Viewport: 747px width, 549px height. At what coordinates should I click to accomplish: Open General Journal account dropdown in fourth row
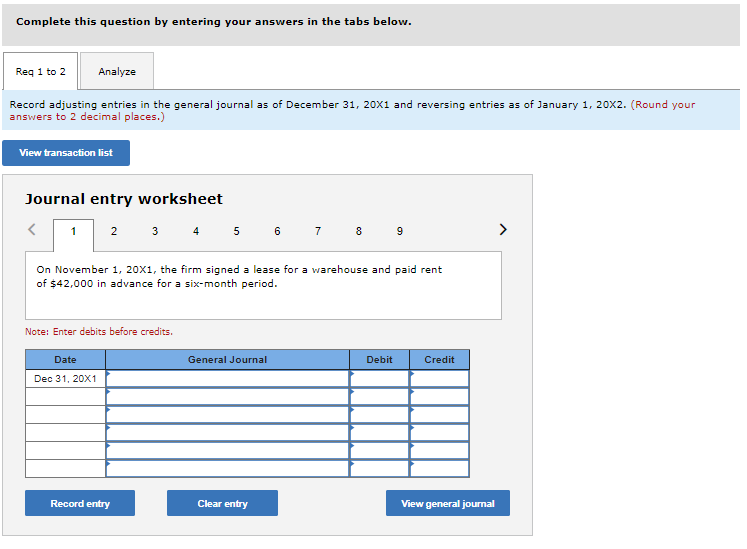228,433
